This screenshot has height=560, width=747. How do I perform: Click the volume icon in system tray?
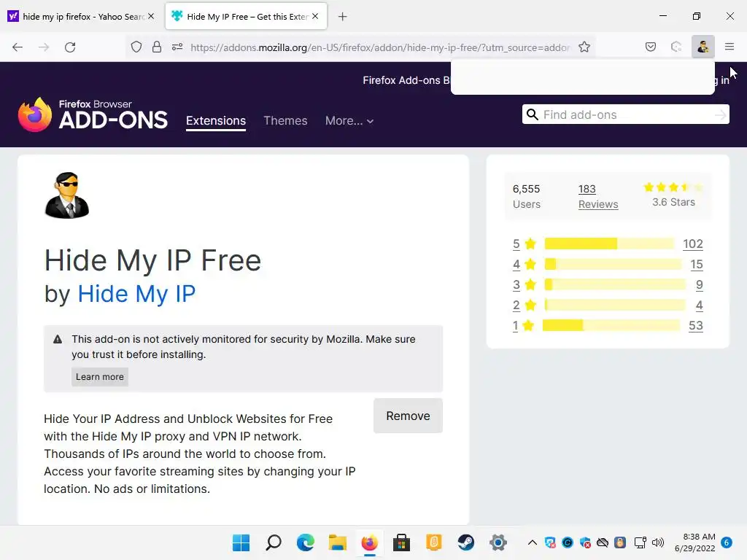tap(658, 542)
